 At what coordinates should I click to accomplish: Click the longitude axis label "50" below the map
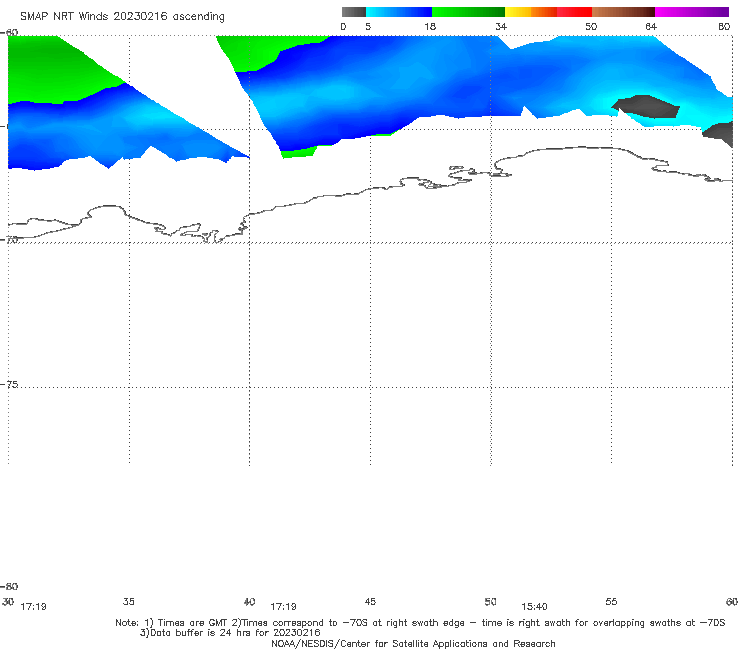[x=490, y=601]
